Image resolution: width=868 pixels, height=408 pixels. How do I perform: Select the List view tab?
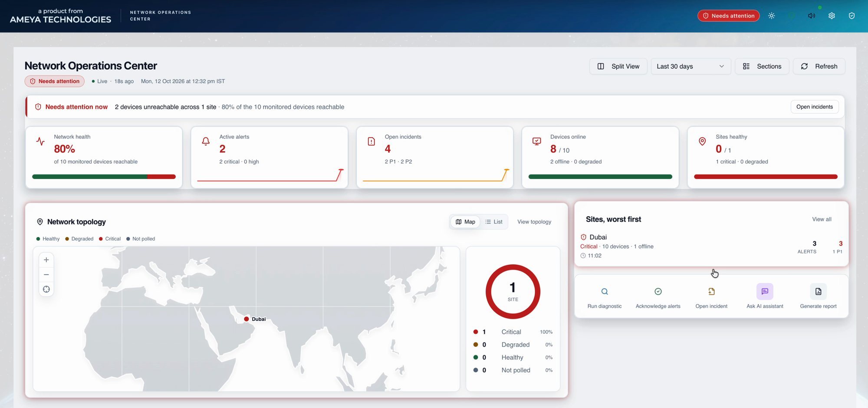[x=493, y=222]
